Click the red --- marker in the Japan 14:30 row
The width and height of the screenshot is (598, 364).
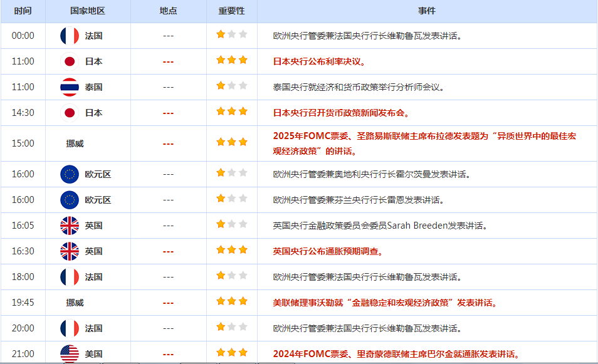[x=167, y=113]
